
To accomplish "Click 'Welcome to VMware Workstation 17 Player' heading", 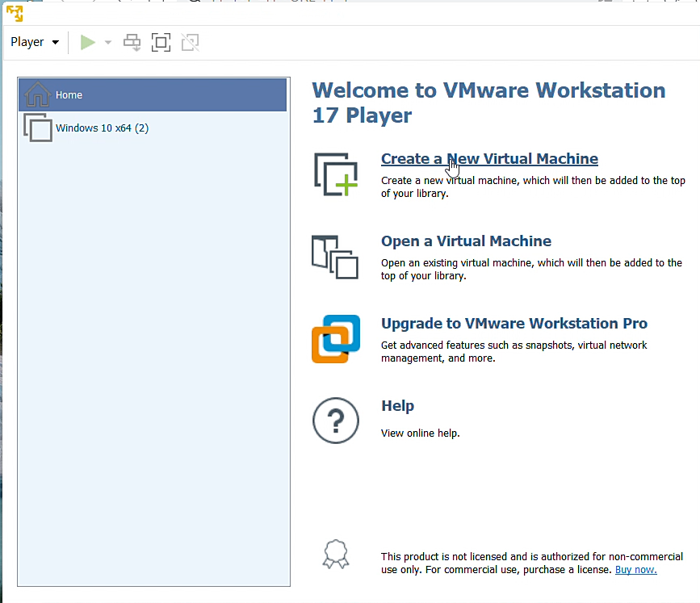I will pyautogui.click(x=488, y=103).
